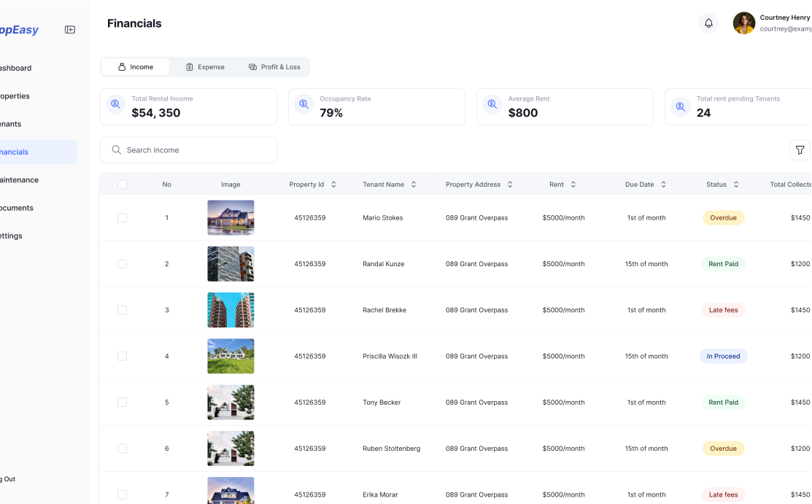Open Maintenance in the sidebar
The width and height of the screenshot is (812, 504).
20,179
